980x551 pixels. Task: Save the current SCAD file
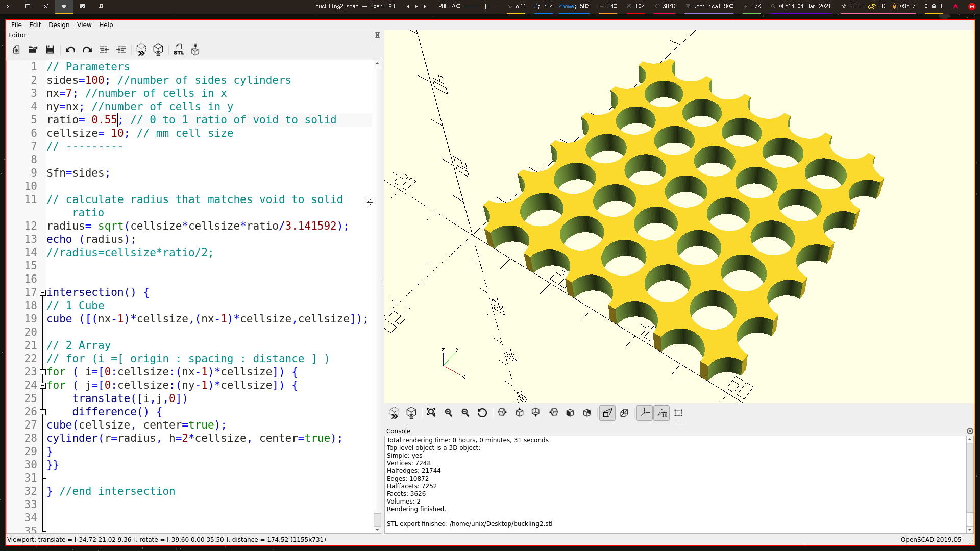[x=50, y=49]
